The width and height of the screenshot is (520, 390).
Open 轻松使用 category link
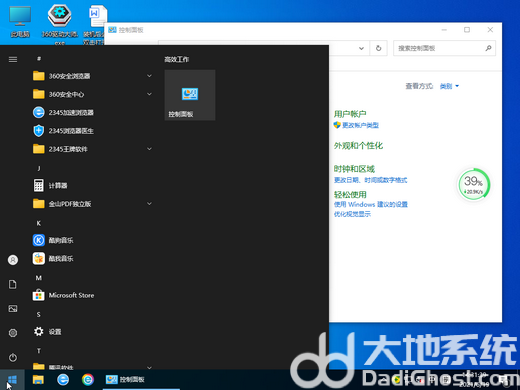[x=350, y=194]
